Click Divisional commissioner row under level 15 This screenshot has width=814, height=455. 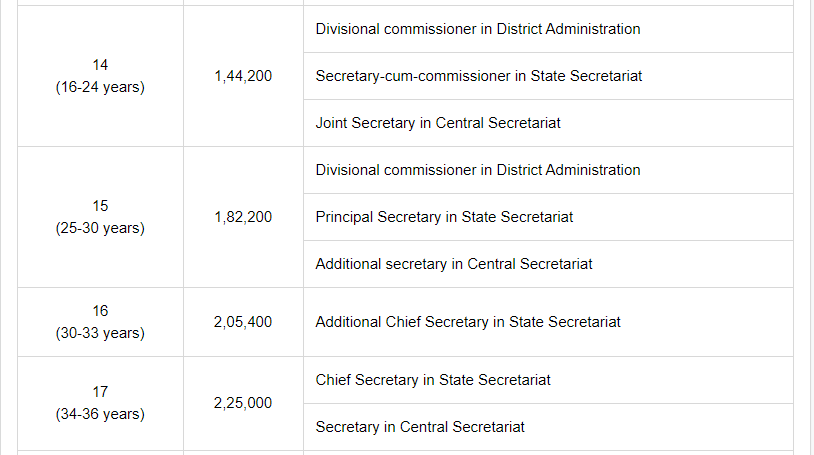[x=548, y=170]
